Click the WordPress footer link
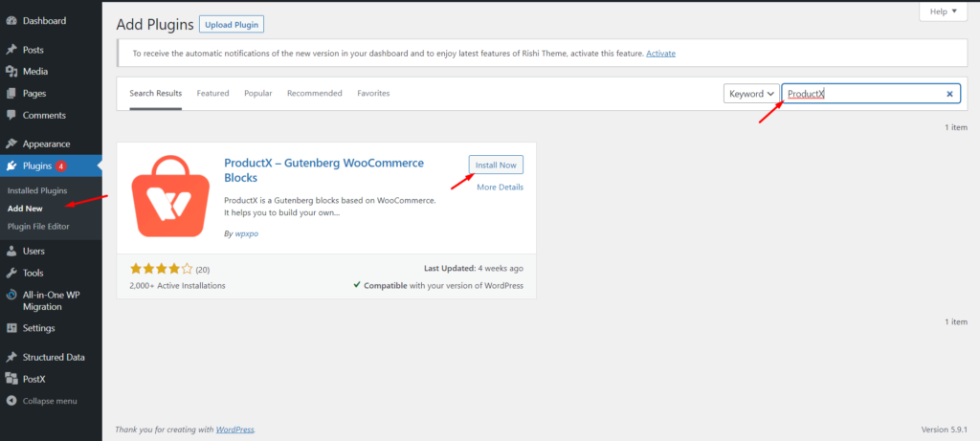 click(x=235, y=430)
